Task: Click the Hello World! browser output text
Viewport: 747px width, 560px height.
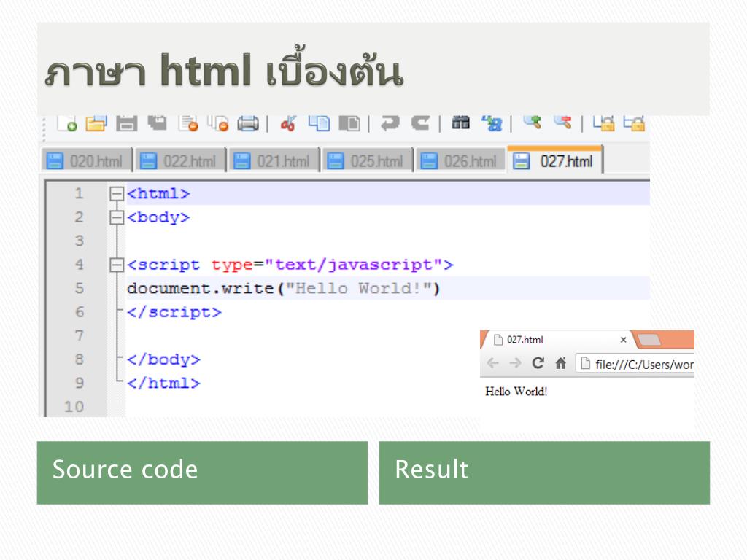Action: pyautogui.click(x=516, y=392)
